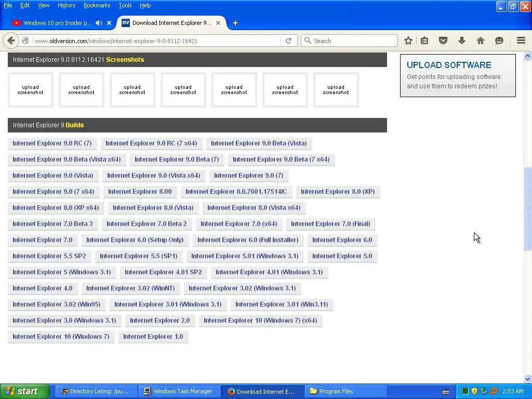The image size is (532, 399).
Task: Open Internet Explorer 9.0 RC (7) link
Action: click(x=52, y=143)
